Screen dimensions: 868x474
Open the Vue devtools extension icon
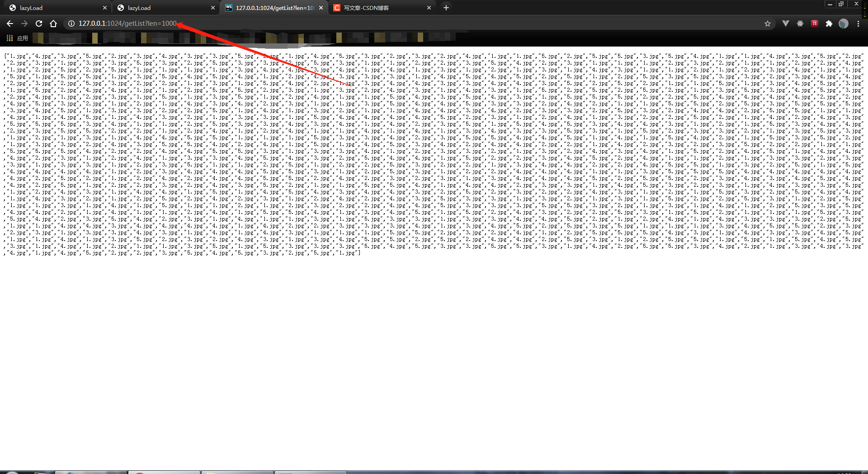786,24
